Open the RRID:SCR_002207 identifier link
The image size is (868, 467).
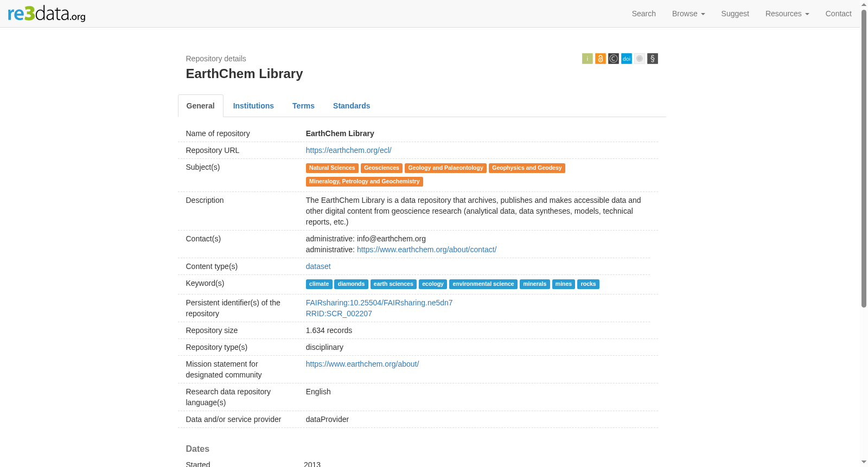pyautogui.click(x=339, y=314)
